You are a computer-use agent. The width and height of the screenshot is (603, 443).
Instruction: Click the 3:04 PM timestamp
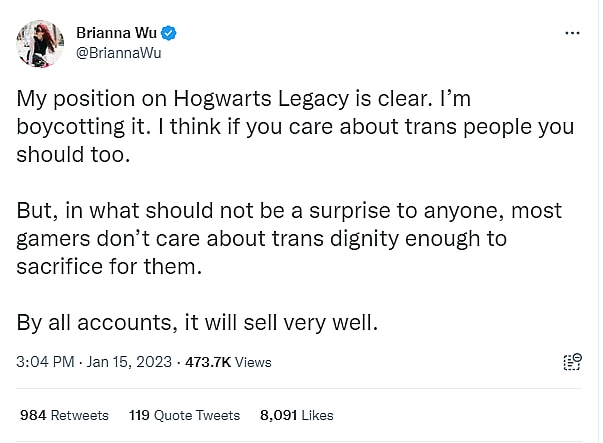pos(46,362)
